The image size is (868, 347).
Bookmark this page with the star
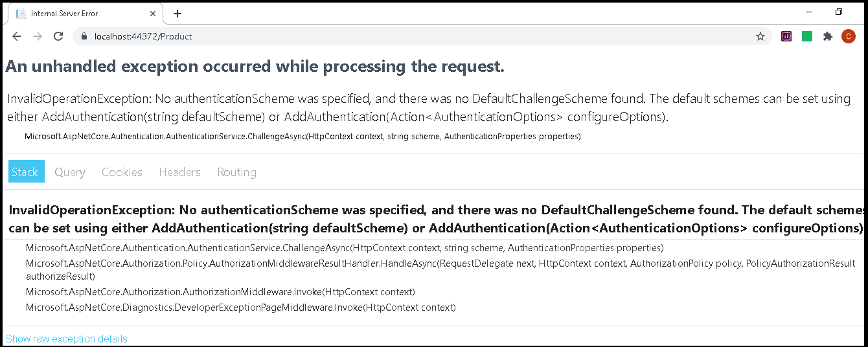pos(760,37)
